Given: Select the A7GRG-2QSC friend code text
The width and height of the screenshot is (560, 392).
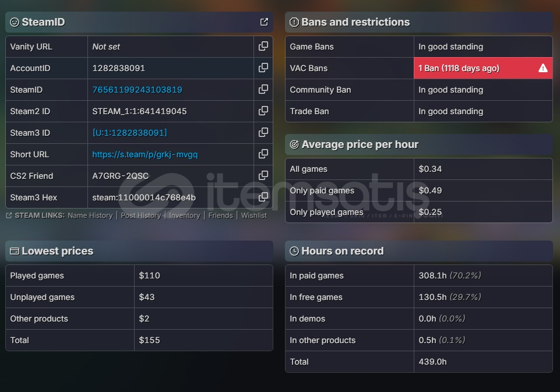Looking at the screenshot, I should [x=121, y=176].
